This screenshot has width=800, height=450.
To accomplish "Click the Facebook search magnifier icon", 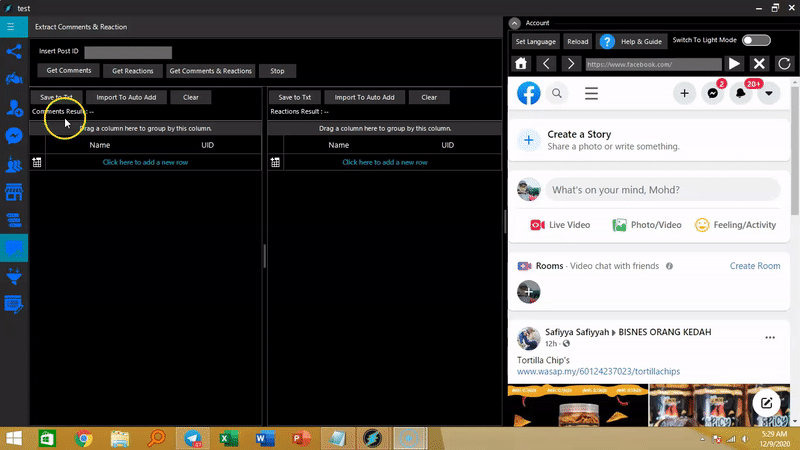I will tap(558, 93).
